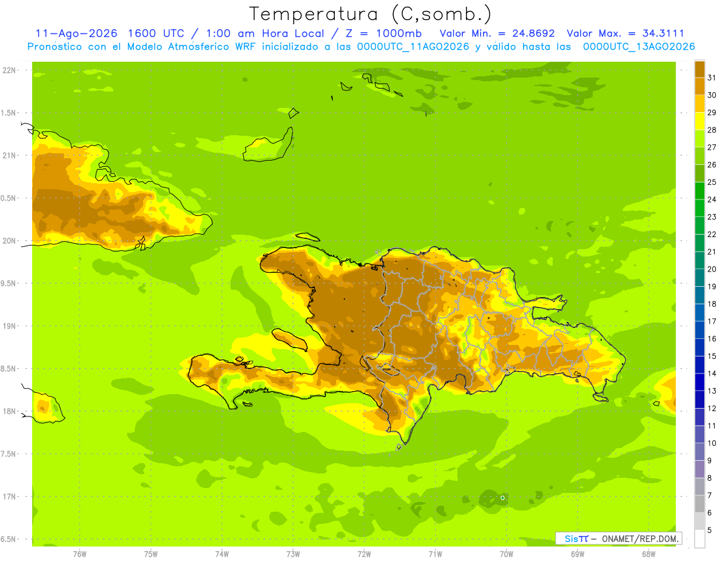Click legend value 16
Image resolution: width=728 pixels, height=562 pixels.
pyautogui.click(x=712, y=339)
